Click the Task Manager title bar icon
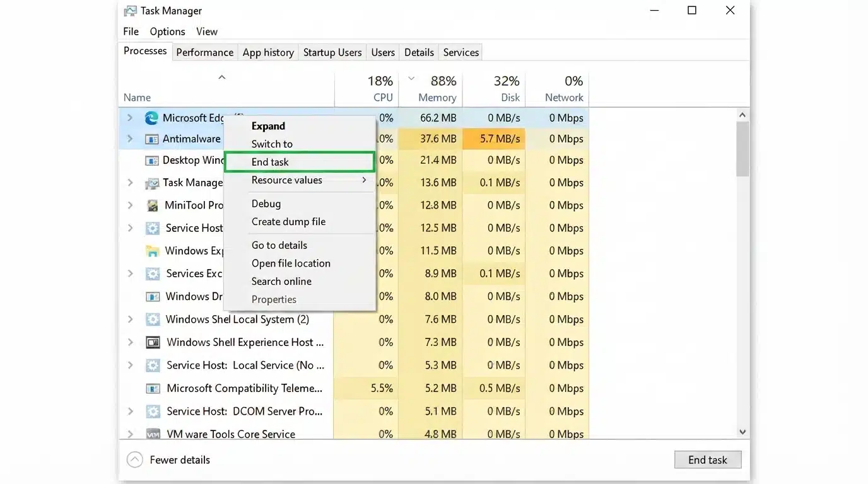The image size is (868, 484). pyautogui.click(x=130, y=11)
